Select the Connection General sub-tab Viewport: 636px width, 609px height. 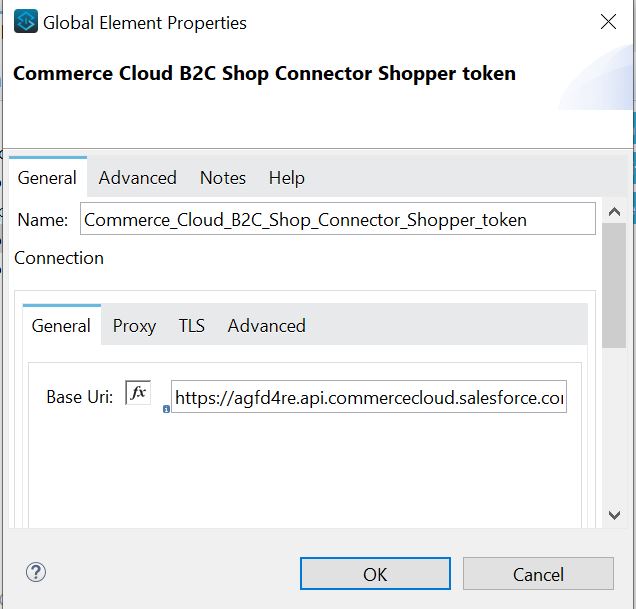[61, 326]
